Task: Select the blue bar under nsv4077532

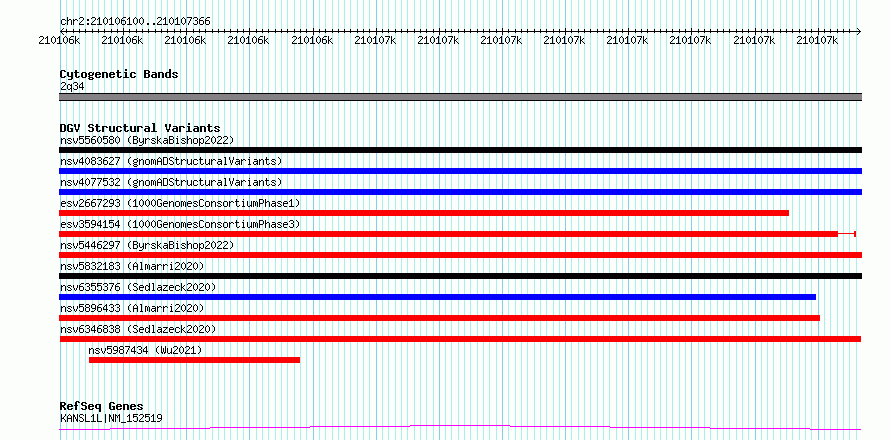Action: [461, 192]
